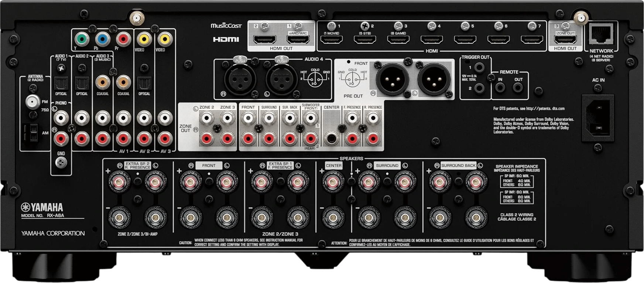
Task: Click the FM 75Ω antenna jack
Action: pyautogui.click(x=32, y=101)
